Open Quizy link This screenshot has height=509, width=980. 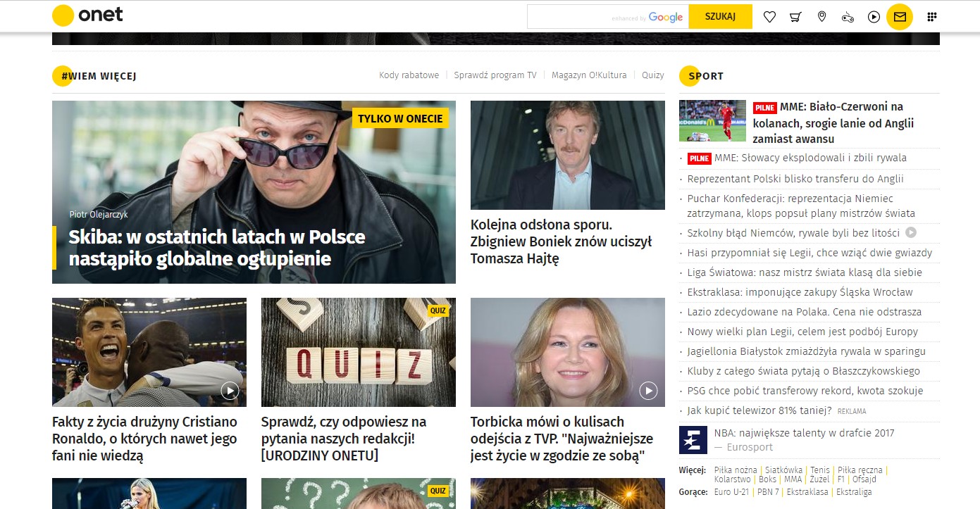(653, 75)
